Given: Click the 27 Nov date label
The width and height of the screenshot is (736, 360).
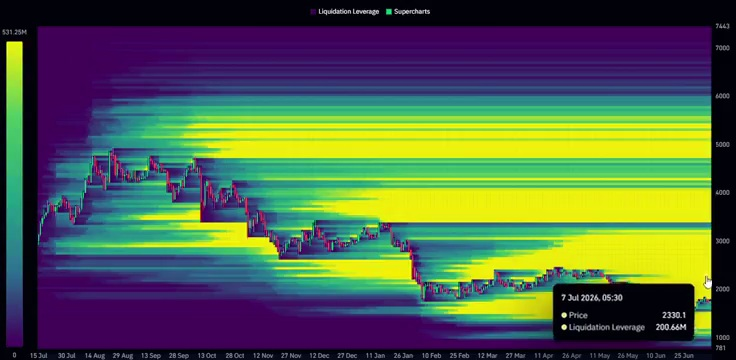Looking at the screenshot, I should click(291, 355).
